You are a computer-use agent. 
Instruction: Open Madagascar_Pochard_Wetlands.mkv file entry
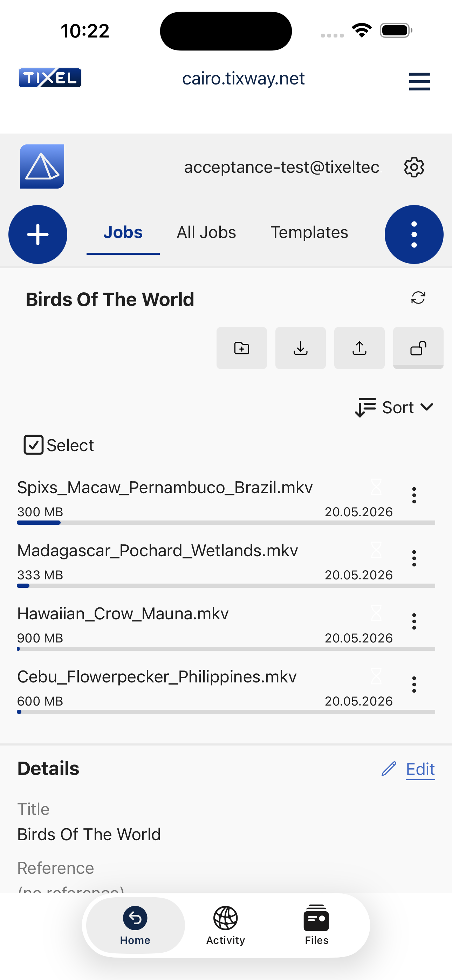pyautogui.click(x=158, y=551)
